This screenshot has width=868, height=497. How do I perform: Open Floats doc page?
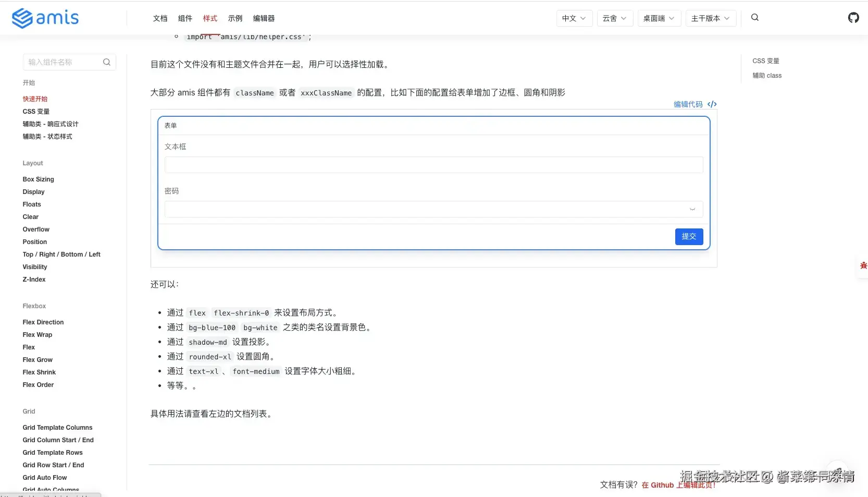pyautogui.click(x=31, y=204)
